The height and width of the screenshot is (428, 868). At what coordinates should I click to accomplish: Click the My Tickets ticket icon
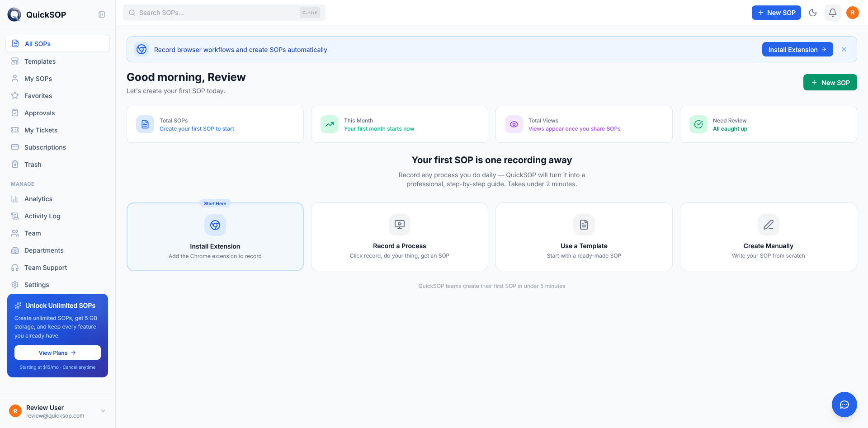point(15,130)
